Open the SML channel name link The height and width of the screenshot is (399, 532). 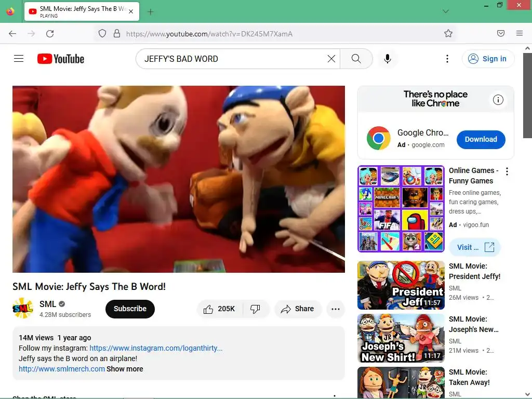[x=47, y=304]
